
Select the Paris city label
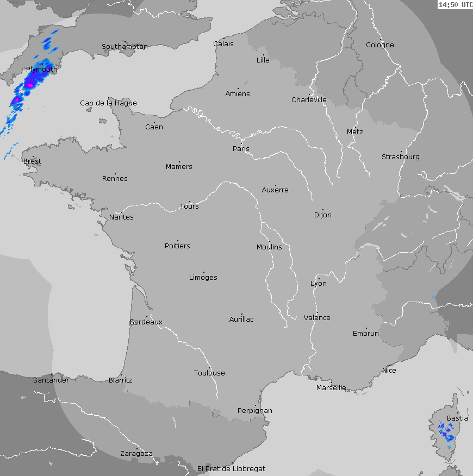click(x=241, y=149)
